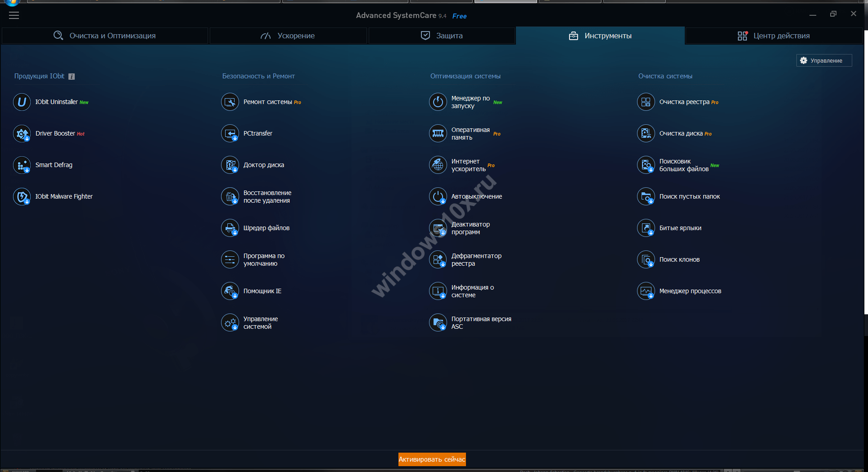This screenshot has height=472, width=868.
Task: Minimize the Advanced SystemCare window
Action: tap(813, 15)
